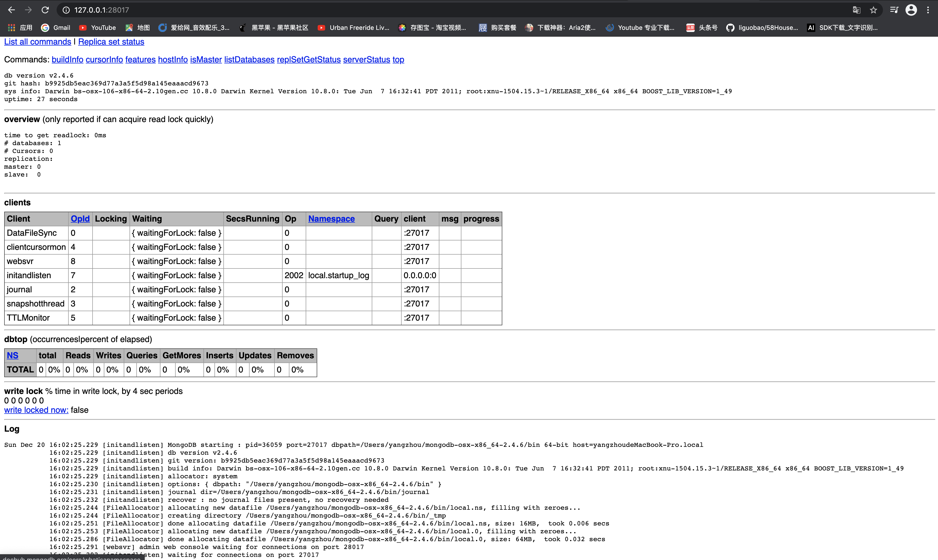Open the Gmail bookmark
Image resolution: width=938 pixels, height=560 pixels.
coord(56,28)
